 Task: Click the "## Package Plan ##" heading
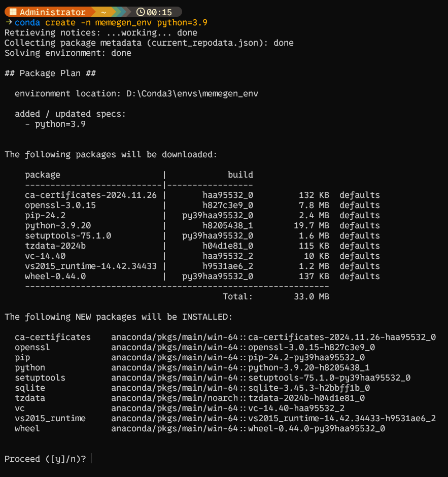tap(50, 74)
